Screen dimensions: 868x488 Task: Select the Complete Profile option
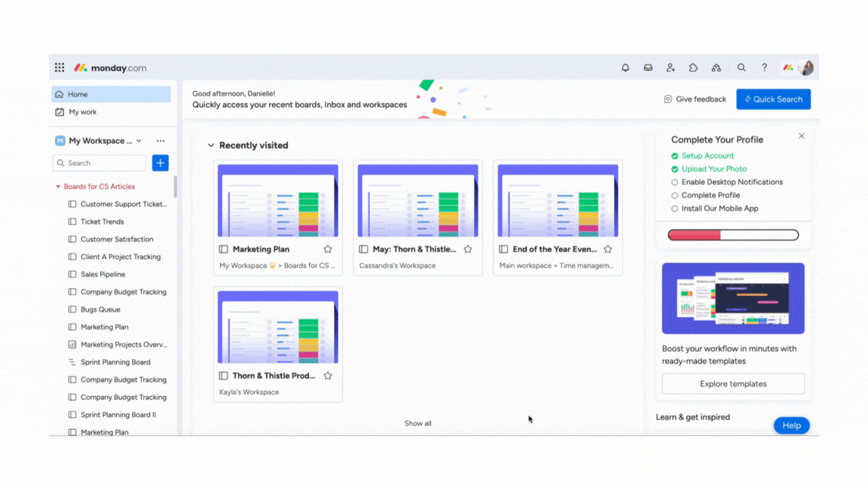(706, 195)
